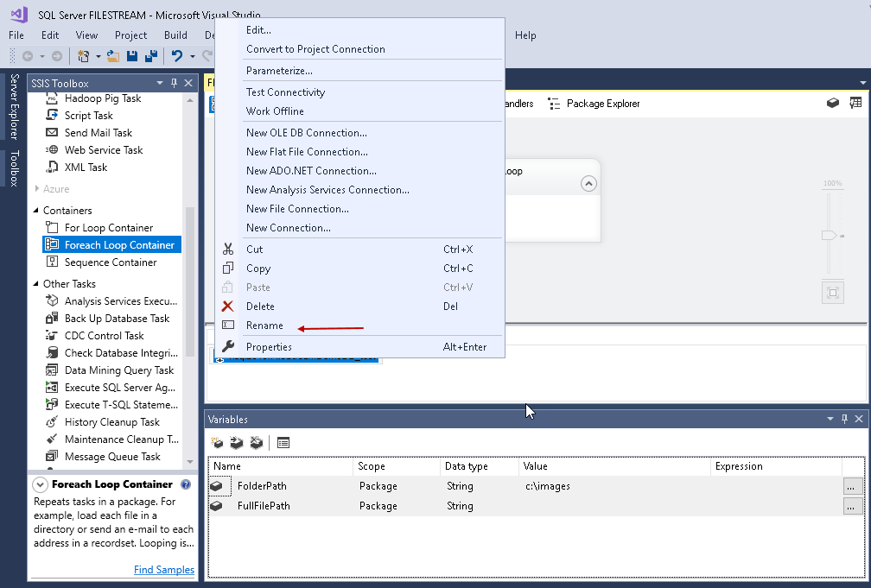Open the Variables panel window options dropdown
Viewport: 871px width, 588px height.
[830, 419]
